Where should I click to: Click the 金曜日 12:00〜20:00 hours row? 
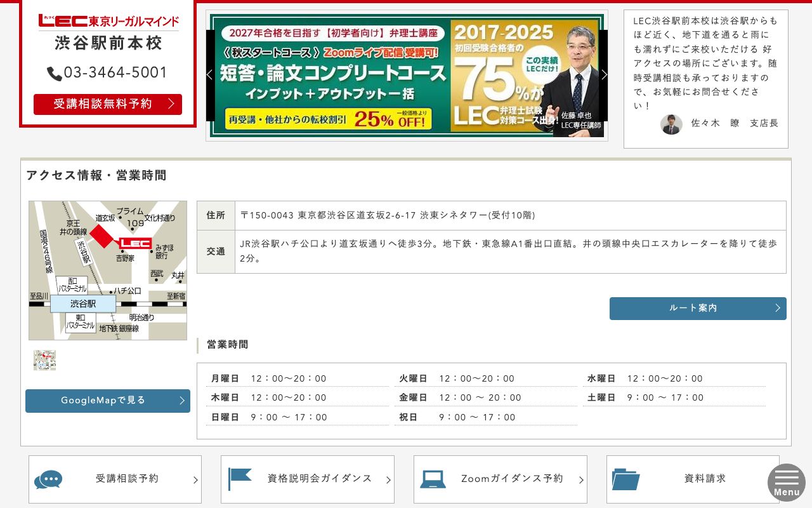[x=485, y=398]
